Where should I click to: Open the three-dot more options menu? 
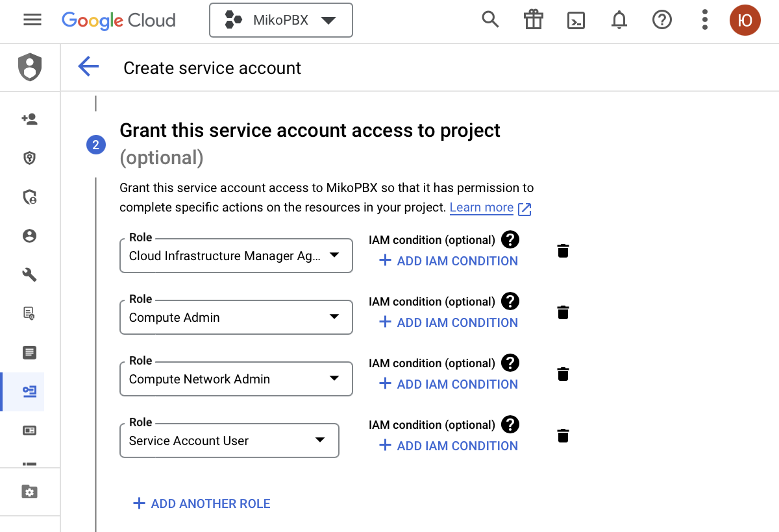pyautogui.click(x=704, y=20)
